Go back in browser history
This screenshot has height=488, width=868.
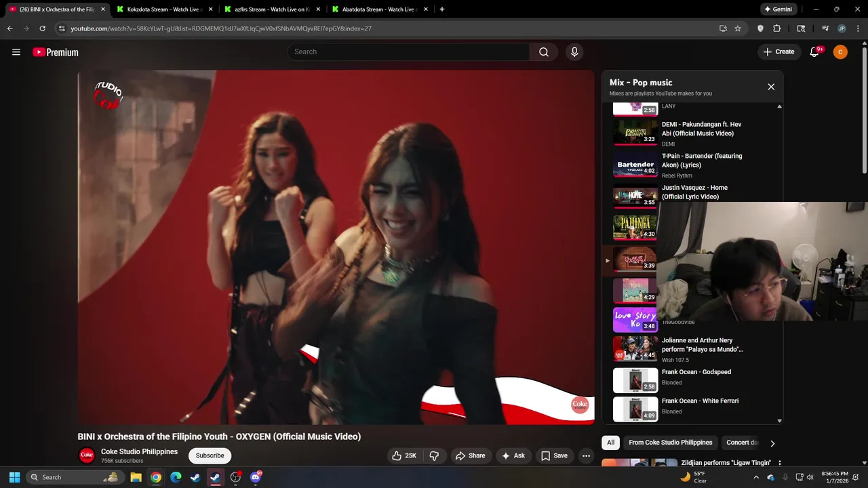tap(10, 28)
